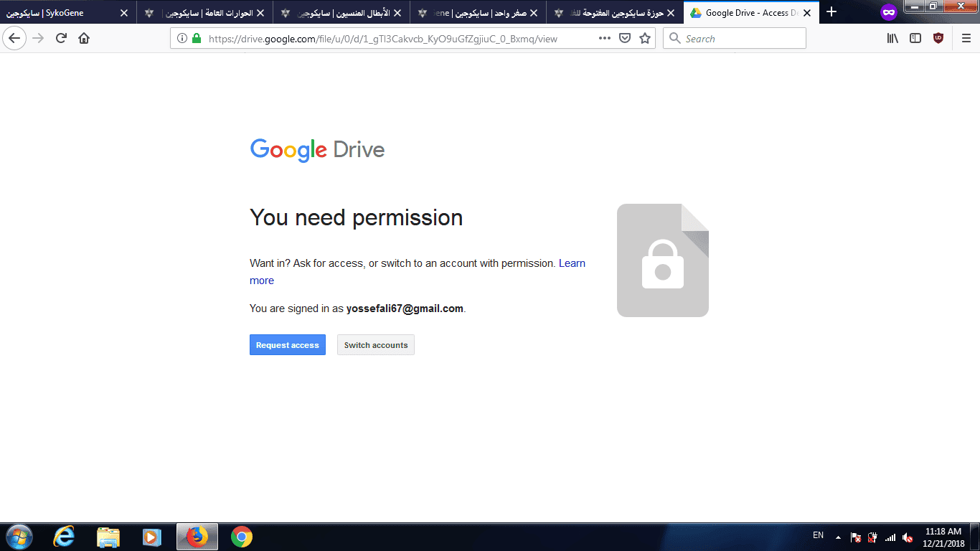This screenshot has width=980, height=551.
Task: Go to the Firefox home page
Action: (84, 39)
